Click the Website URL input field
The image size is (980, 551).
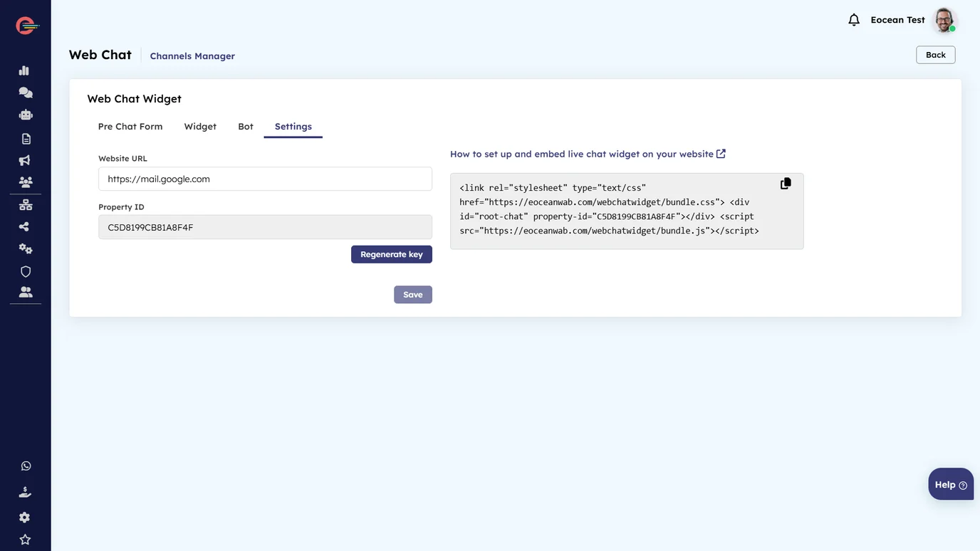pos(265,179)
